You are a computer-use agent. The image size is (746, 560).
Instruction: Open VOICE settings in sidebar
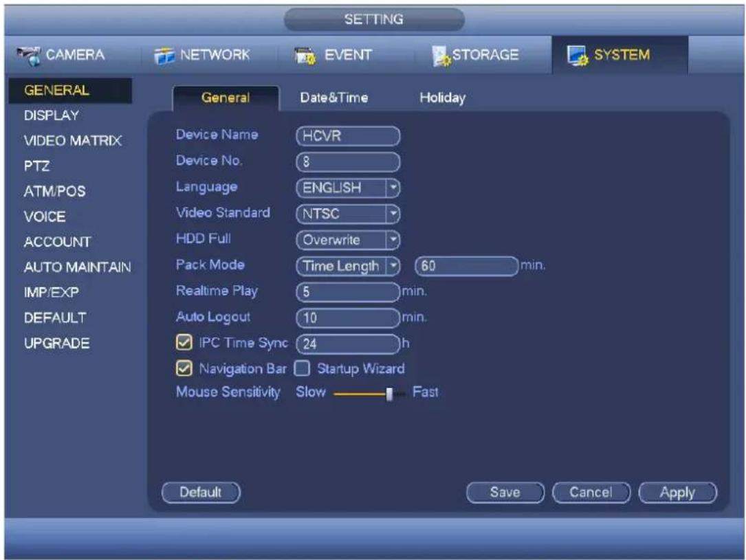(45, 216)
